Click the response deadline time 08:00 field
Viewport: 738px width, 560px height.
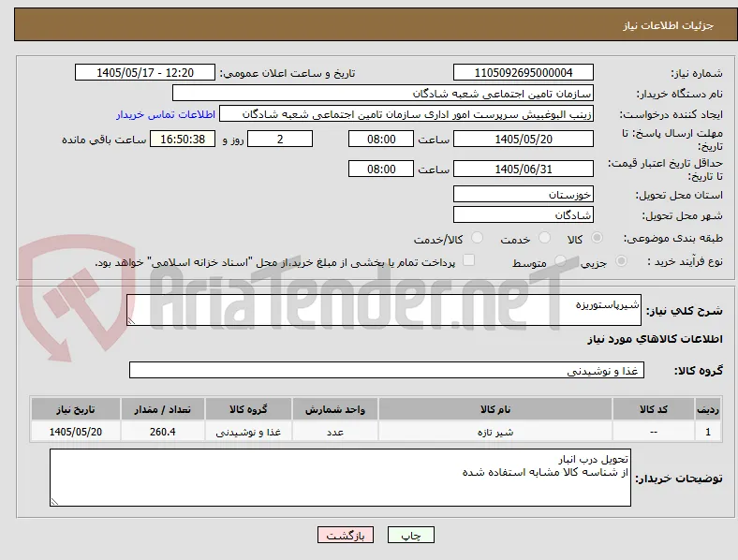(x=381, y=139)
